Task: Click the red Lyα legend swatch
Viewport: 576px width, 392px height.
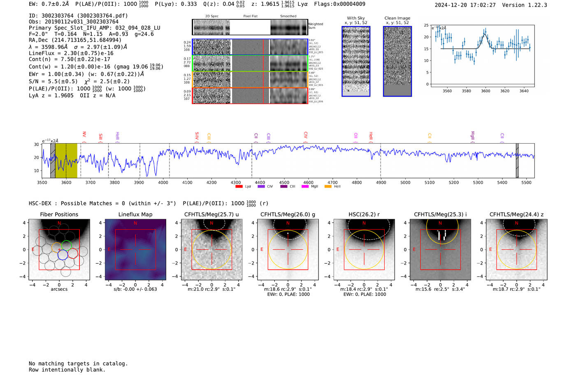Action: [239, 186]
